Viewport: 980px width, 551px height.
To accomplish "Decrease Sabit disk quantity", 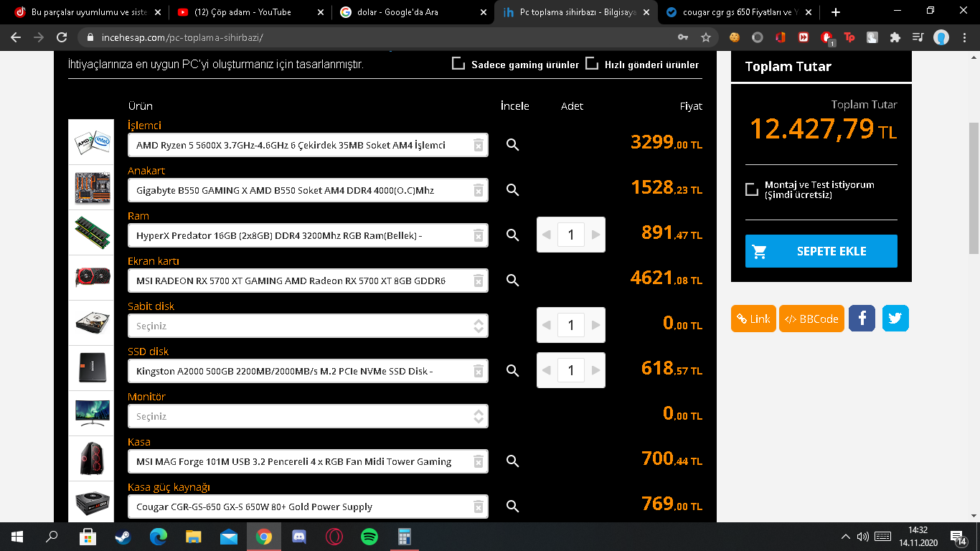I will pos(547,325).
